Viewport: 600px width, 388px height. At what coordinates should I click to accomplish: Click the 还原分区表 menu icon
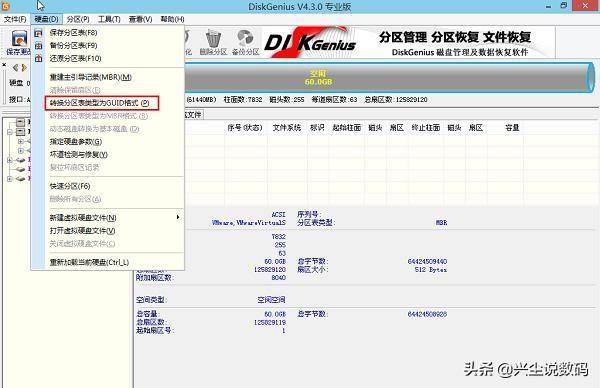click(x=38, y=58)
